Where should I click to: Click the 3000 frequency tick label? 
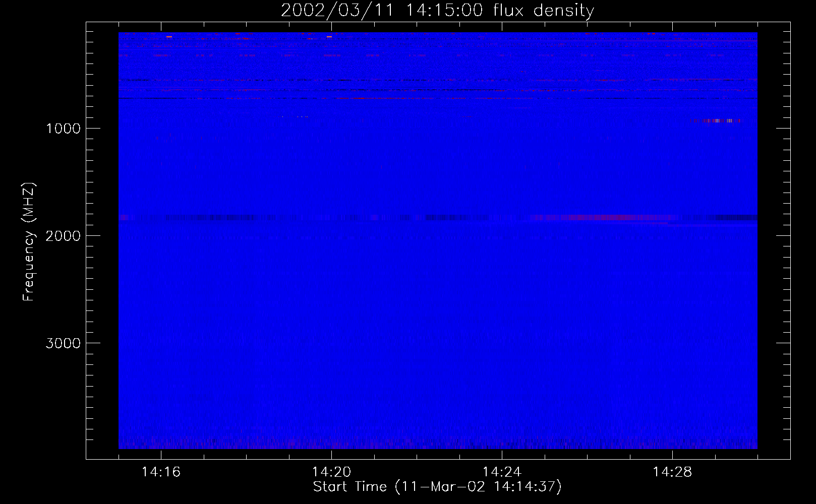click(63, 343)
